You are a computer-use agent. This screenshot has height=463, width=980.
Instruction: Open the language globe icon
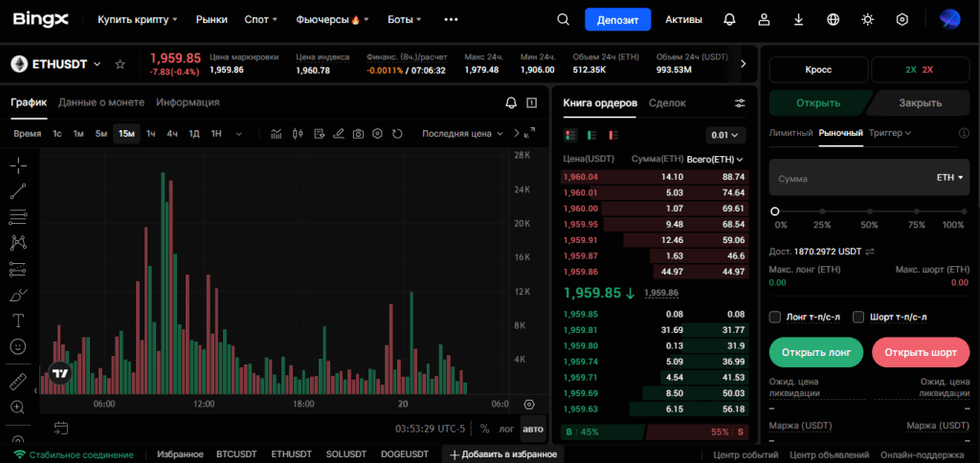point(833,19)
